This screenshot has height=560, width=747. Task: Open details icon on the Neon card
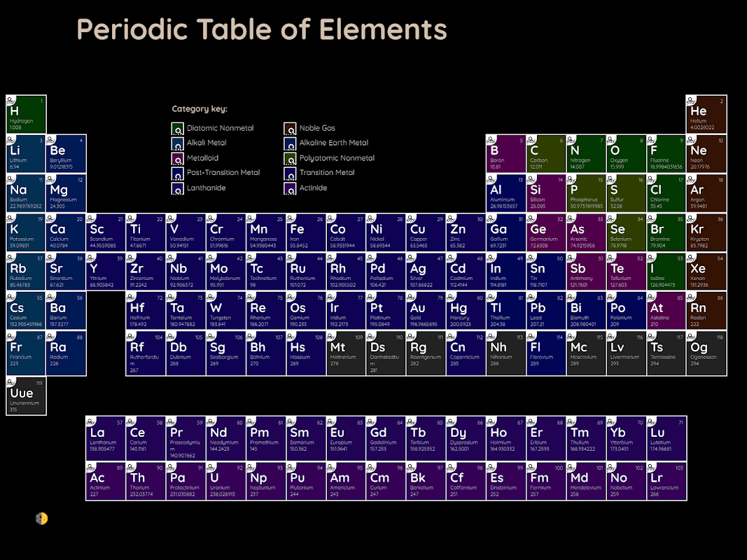691,139
